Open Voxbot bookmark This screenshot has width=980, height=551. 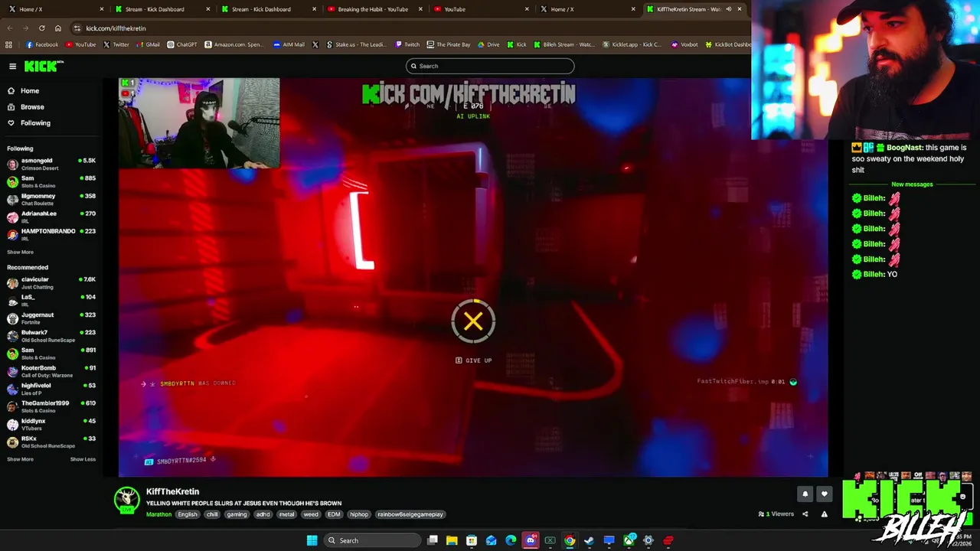(684, 44)
